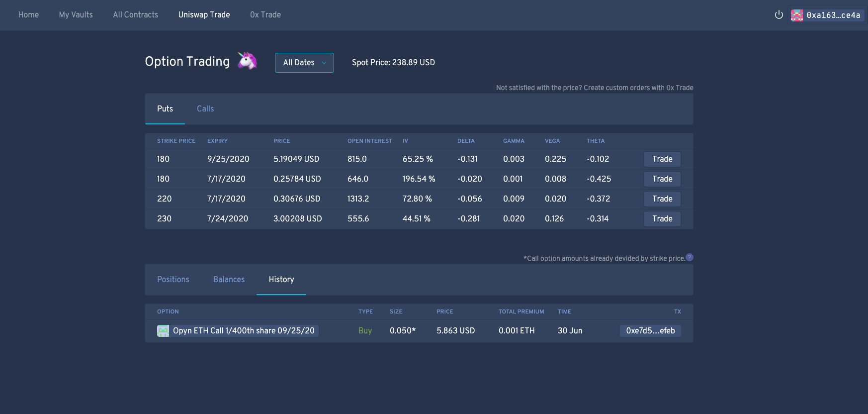Click the unicorn logo beside Option Trading

[x=247, y=61]
